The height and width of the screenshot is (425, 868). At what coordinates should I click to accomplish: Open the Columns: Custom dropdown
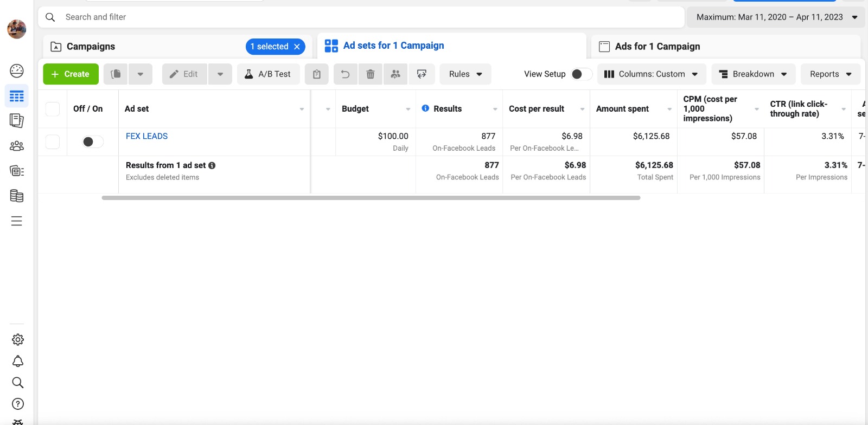coord(651,74)
